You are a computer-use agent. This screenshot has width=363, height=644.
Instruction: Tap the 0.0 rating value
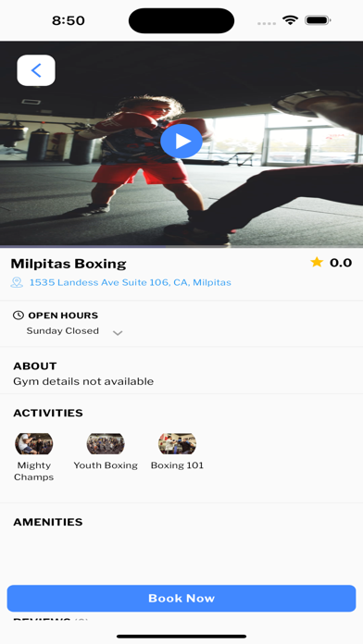[341, 263]
